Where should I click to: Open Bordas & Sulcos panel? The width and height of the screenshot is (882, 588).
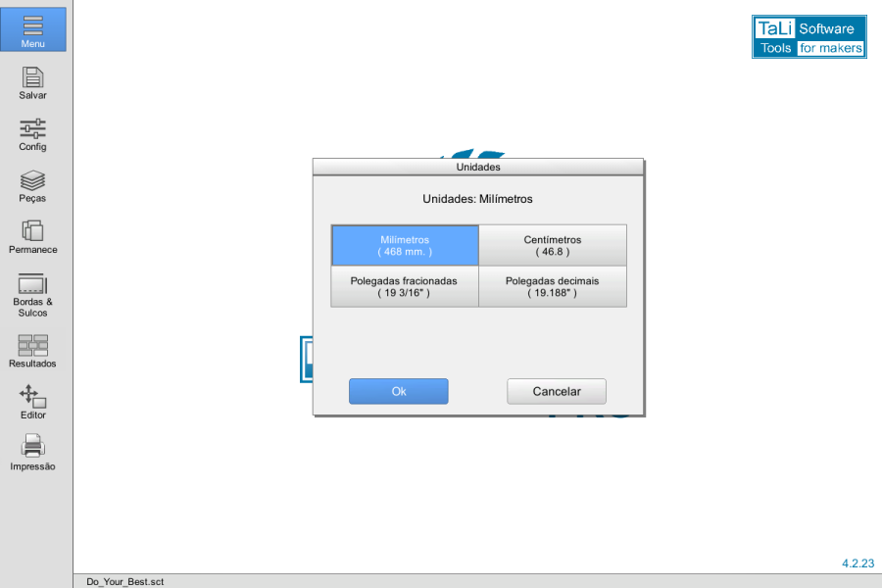tap(32, 295)
